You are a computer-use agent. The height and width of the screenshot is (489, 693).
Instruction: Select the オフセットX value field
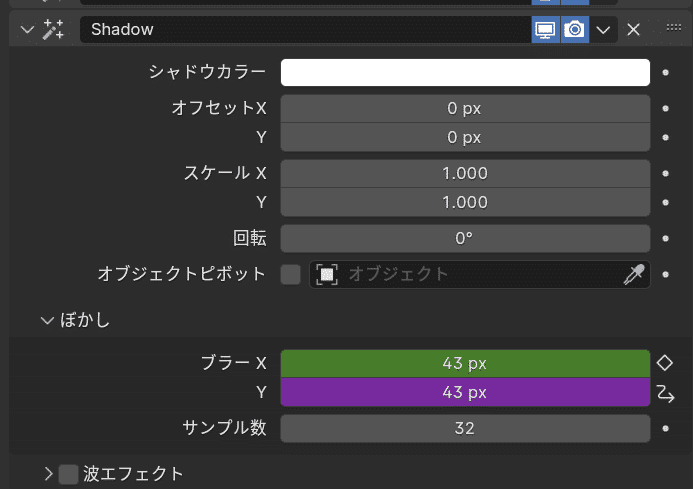465,108
